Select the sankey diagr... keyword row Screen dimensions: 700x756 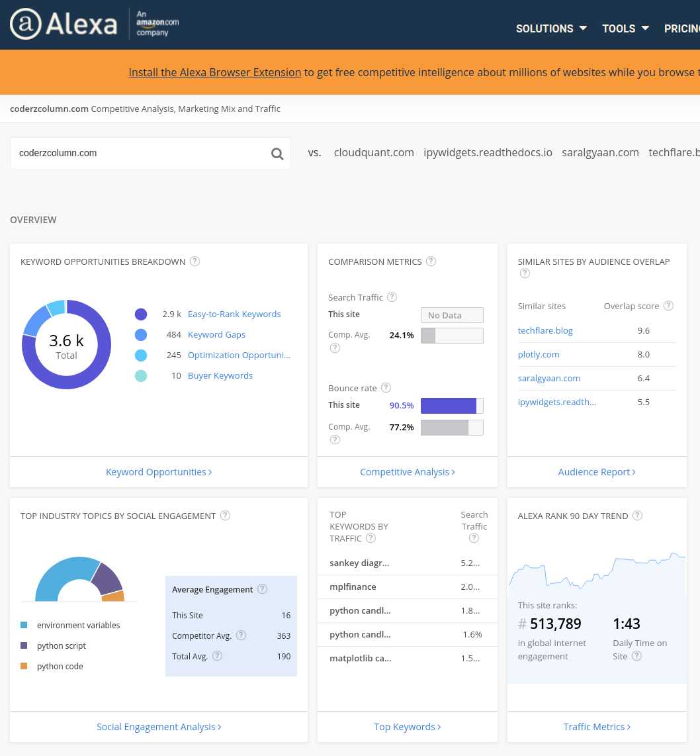(x=407, y=563)
